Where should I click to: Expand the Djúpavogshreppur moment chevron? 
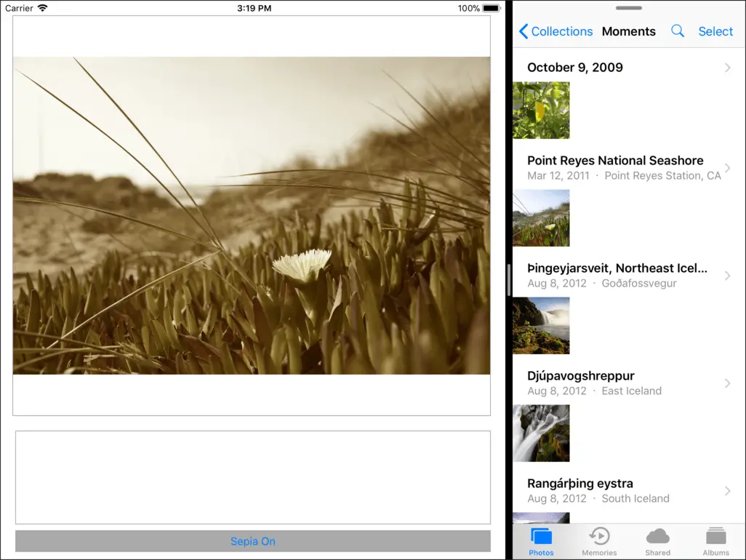click(727, 383)
